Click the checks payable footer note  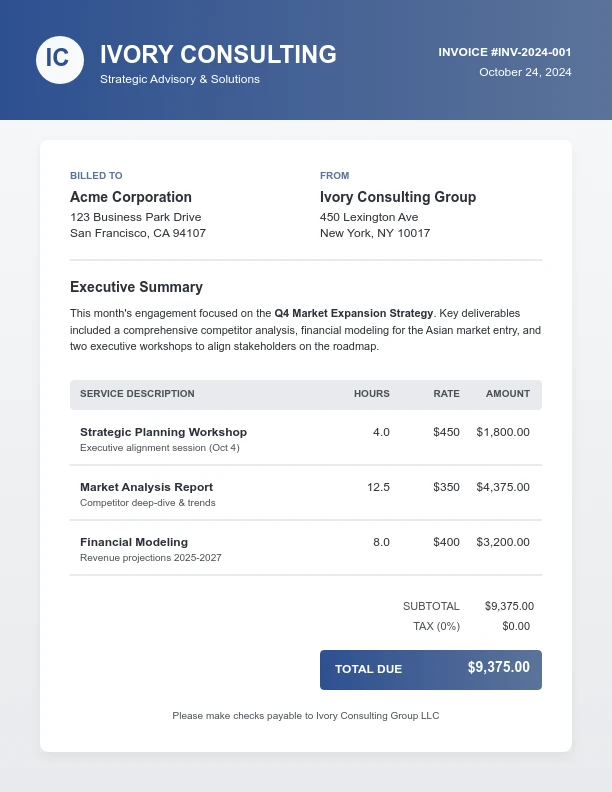305,716
